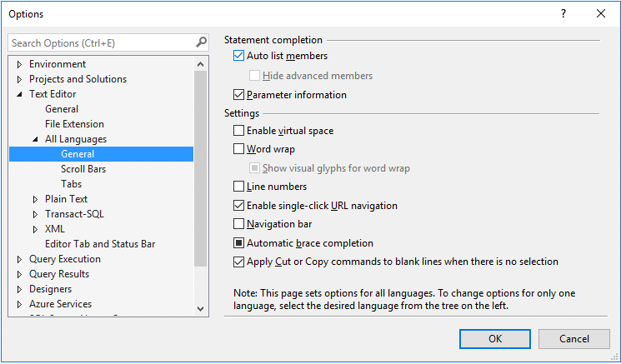The width and height of the screenshot is (621, 364).
Task: Toggle Automatic brace completion checkbox
Action: point(239,244)
